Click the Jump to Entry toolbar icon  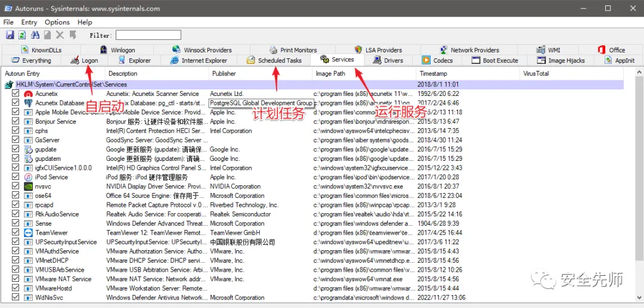point(73,35)
